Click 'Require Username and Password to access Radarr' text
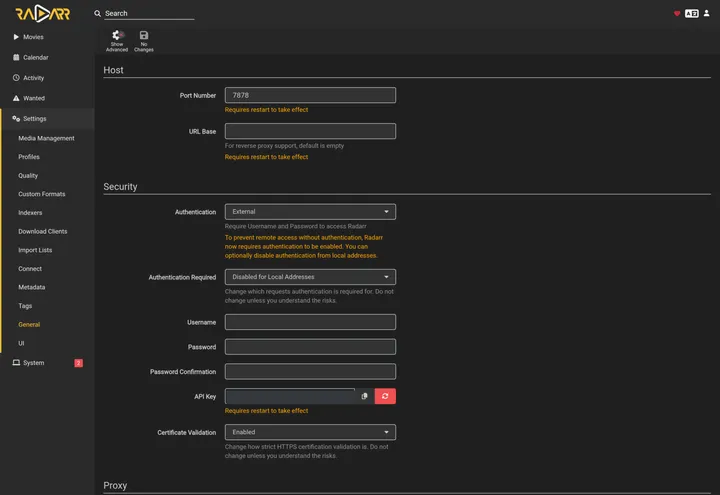Viewport: 720px width, 495px height. coord(295,226)
